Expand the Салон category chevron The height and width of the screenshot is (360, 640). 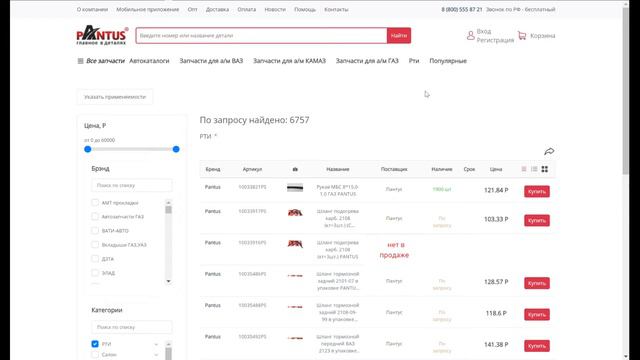(x=156, y=355)
